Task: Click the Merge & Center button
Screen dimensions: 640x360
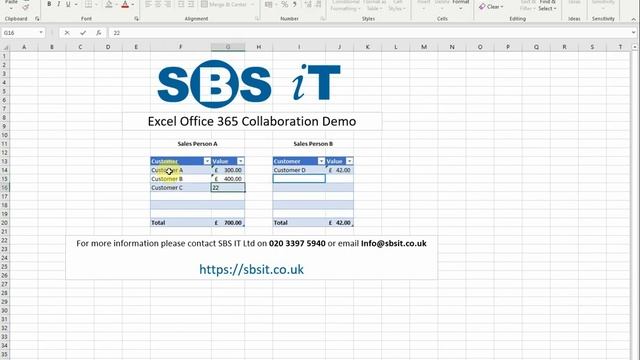Action: [x=224, y=4]
